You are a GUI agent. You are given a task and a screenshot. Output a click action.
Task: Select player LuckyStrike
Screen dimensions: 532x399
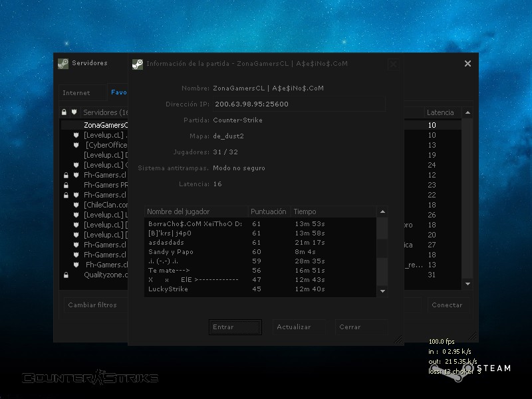coord(260,289)
